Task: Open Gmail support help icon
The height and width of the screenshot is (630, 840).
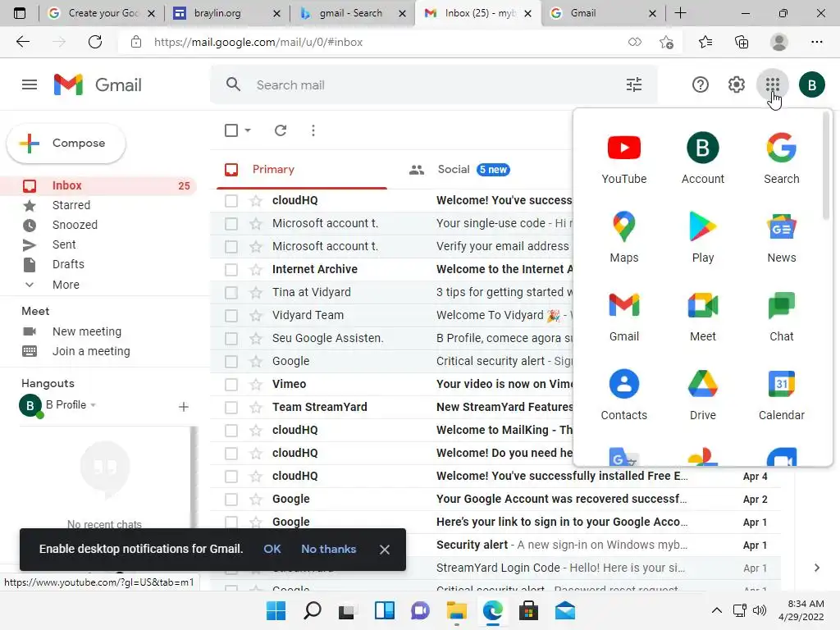Action: click(700, 84)
